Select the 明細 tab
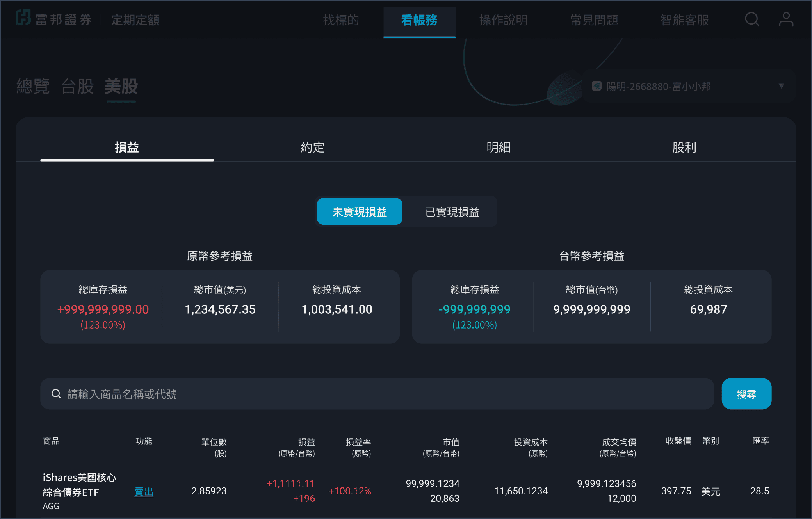This screenshot has height=519, width=812. click(x=499, y=147)
